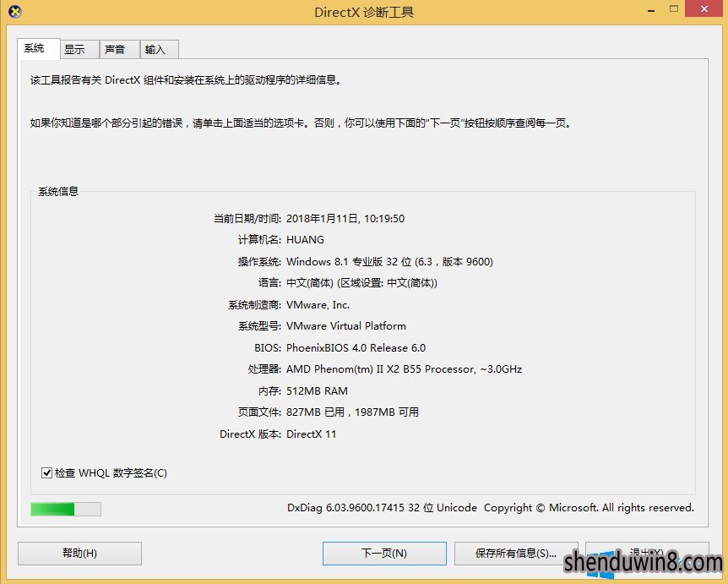728x584 pixels.
Task: Click the page file value 827MB 已用
Action: (x=352, y=412)
